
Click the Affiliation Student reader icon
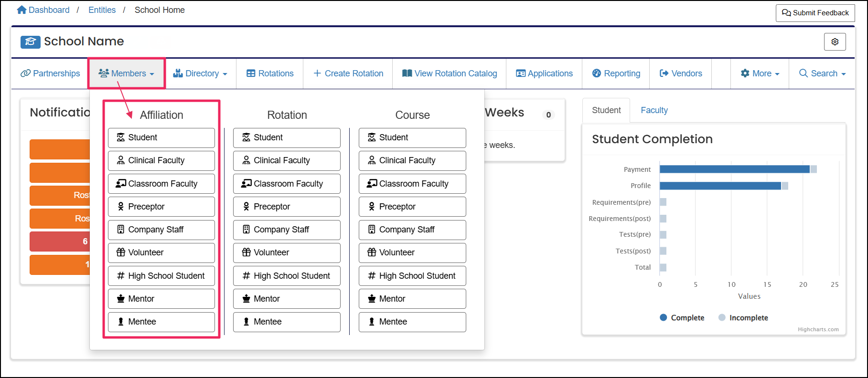point(121,137)
